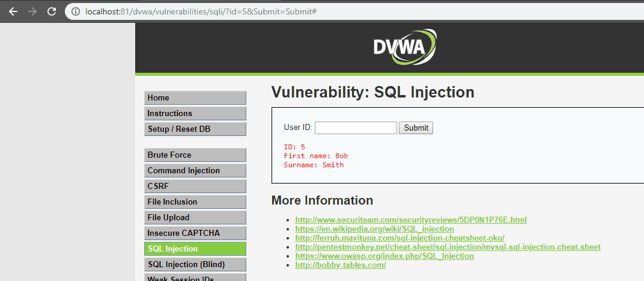Open the bobby-tables.com link
This screenshot has height=281, width=644.
click(340, 265)
